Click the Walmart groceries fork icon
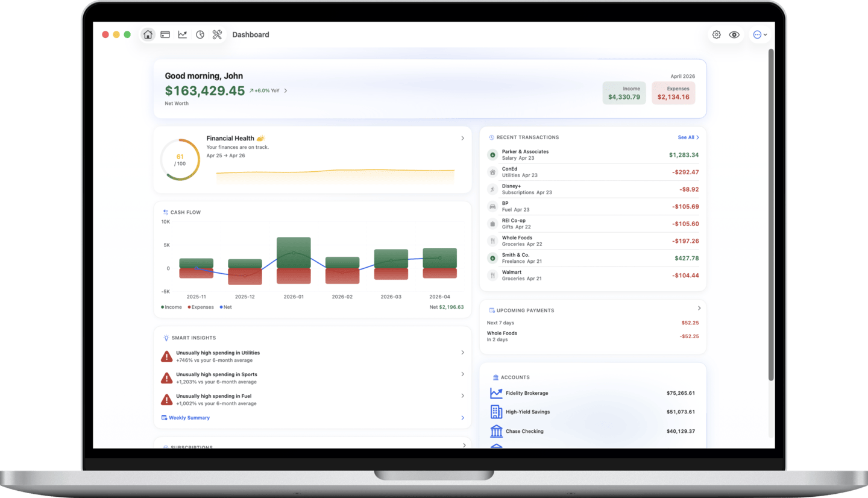The height and width of the screenshot is (498, 868). point(492,275)
